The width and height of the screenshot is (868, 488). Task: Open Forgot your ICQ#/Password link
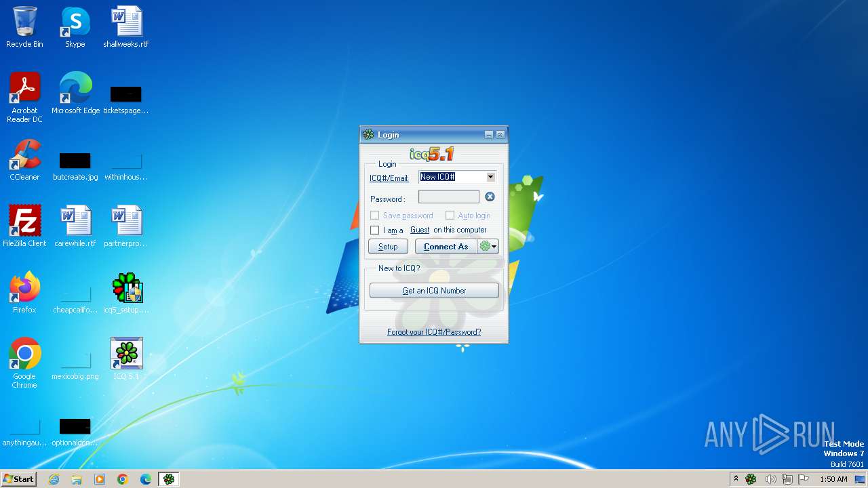434,332
